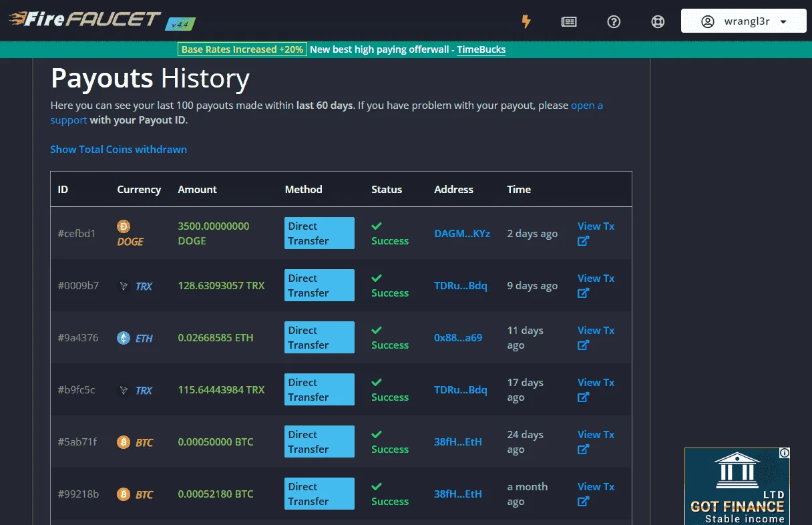Click the FireFaucet logo
812x525 pixels.
pos(84,19)
